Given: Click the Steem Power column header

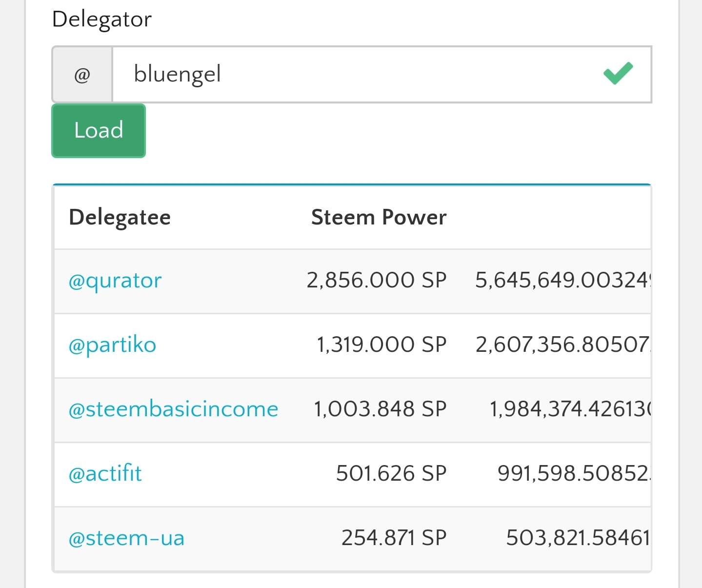Looking at the screenshot, I should click(x=379, y=217).
